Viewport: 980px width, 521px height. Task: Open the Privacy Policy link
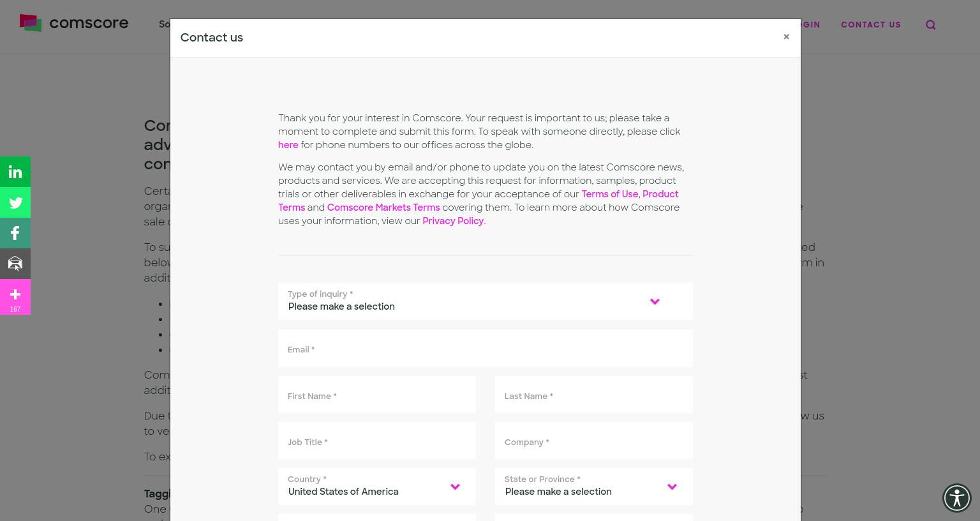tap(453, 221)
